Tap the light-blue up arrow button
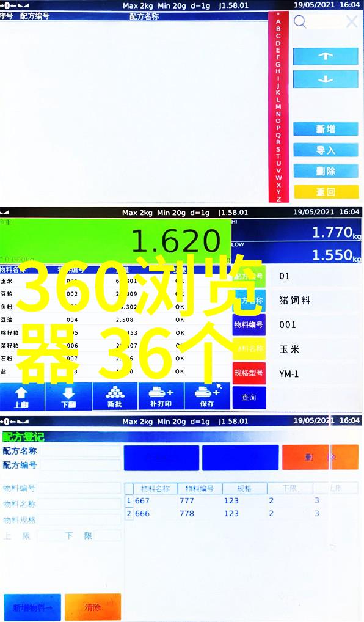Viewport: 364px width, 622px height. (x=326, y=56)
